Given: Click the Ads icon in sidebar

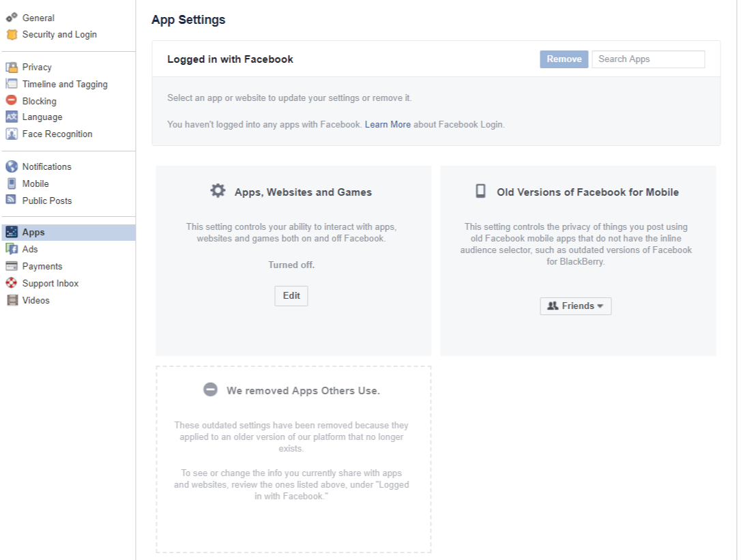Looking at the screenshot, I should [x=12, y=249].
